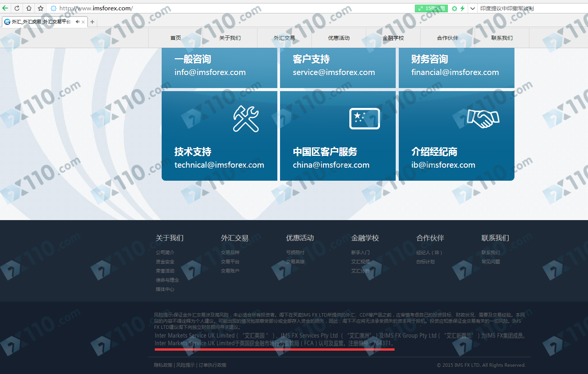
Task: Click the 技术支持 heading
Action: (193, 152)
